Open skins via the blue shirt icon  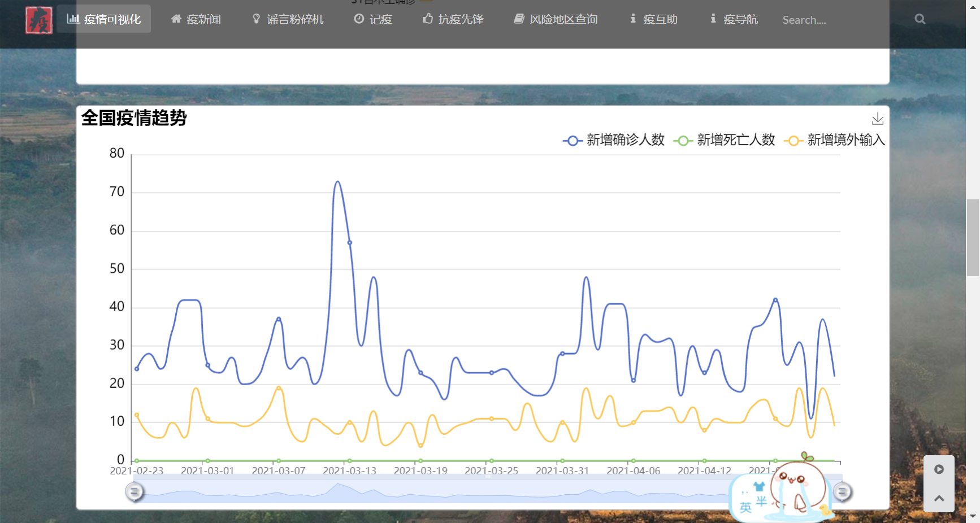(759, 487)
